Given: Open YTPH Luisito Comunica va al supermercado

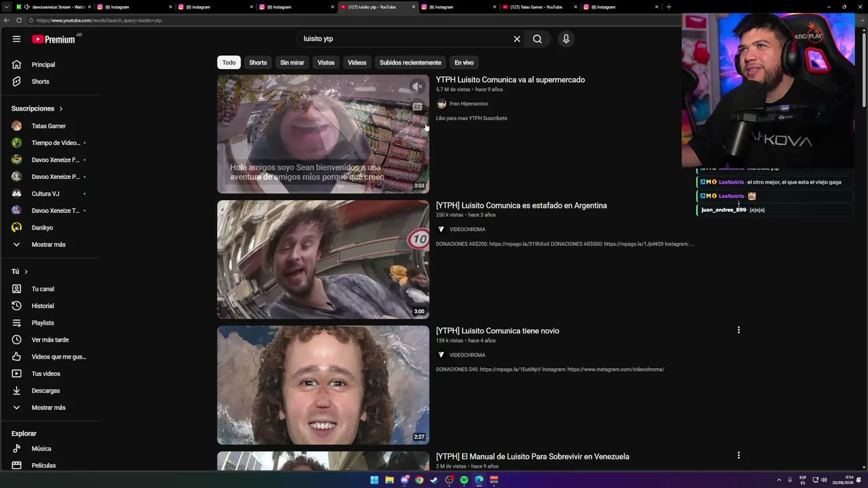Looking at the screenshot, I should (510, 79).
